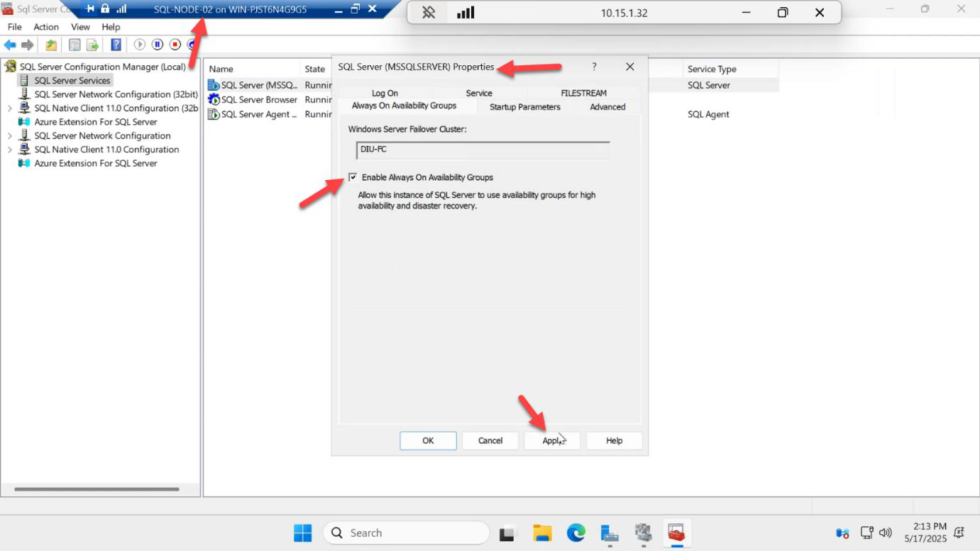980x551 pixels.
Task: Switch to the Log On tab
Action: tap(385, 93)
